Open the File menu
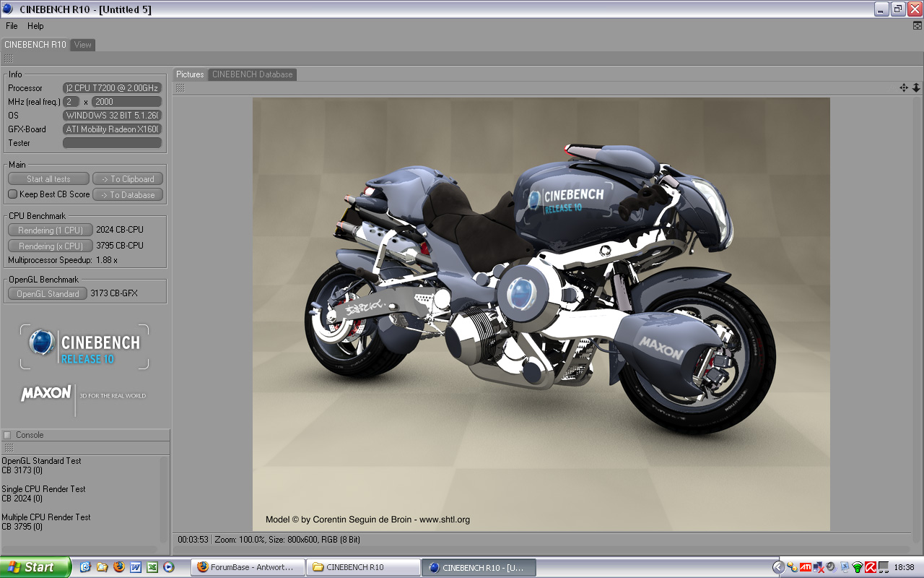This screenshot has height=578, width=924. [x=12, y=26]
